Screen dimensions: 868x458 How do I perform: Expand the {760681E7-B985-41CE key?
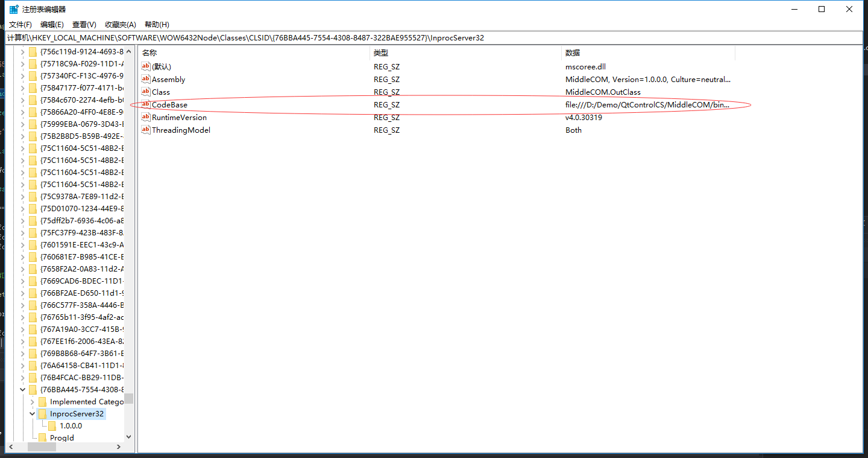click(x=23, y=256)
